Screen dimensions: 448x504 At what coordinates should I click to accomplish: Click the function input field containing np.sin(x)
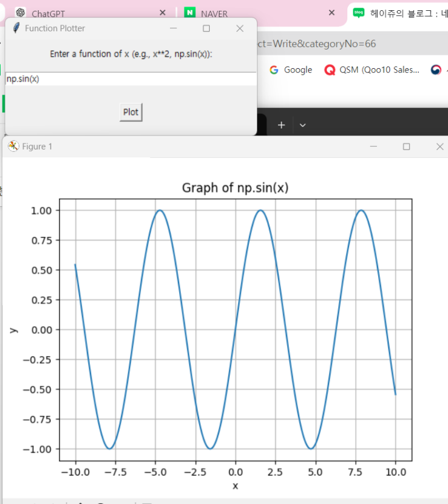[130, 79]
